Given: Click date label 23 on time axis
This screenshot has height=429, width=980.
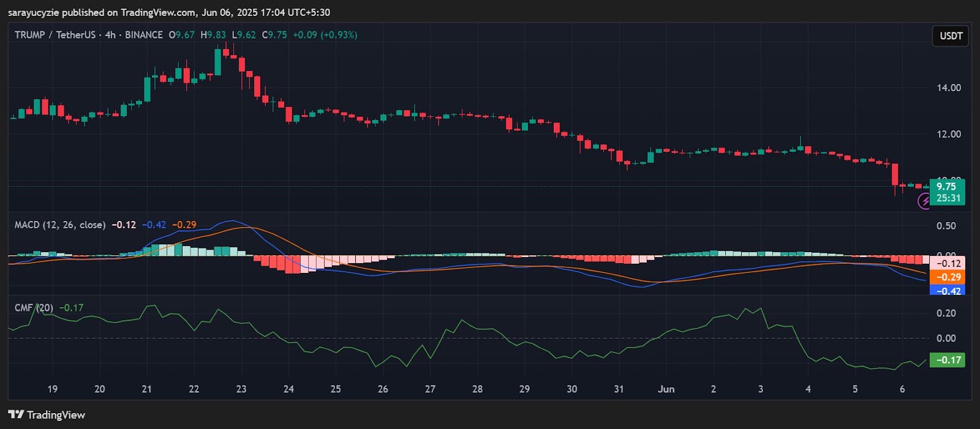Looking at the screenshot, I should (241, 389).
